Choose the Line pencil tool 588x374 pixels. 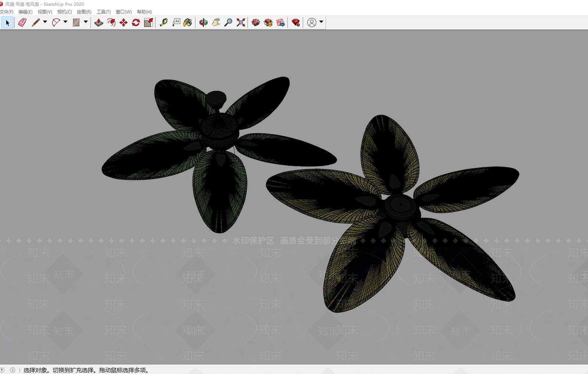coord(36,23)
